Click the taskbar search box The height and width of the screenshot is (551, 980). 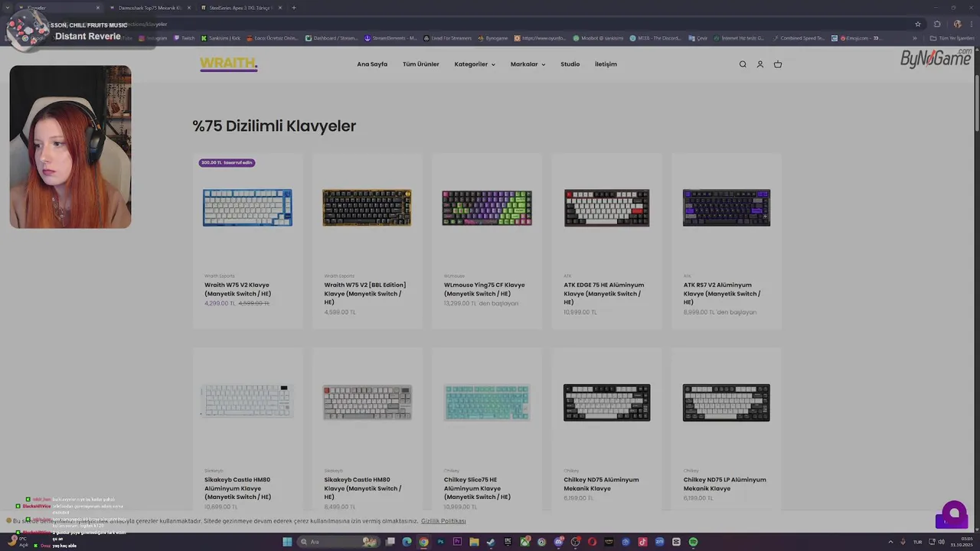click(x=339, y=542)
